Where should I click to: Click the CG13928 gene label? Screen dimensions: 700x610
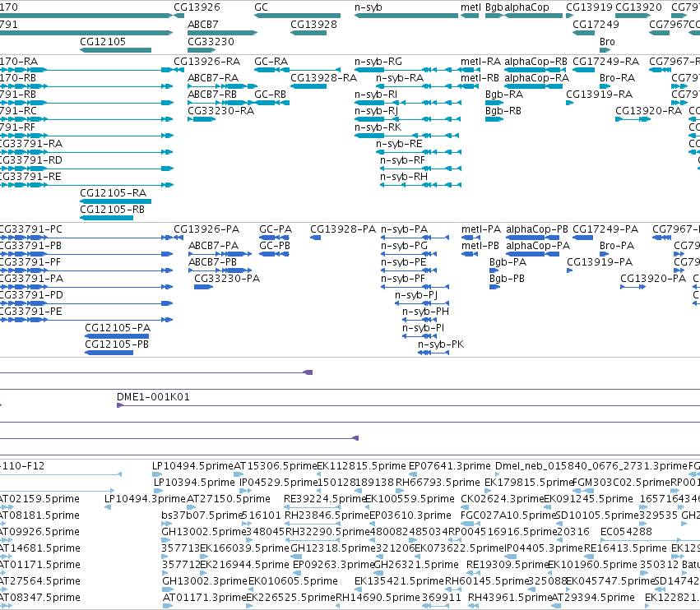click(314, 25)
